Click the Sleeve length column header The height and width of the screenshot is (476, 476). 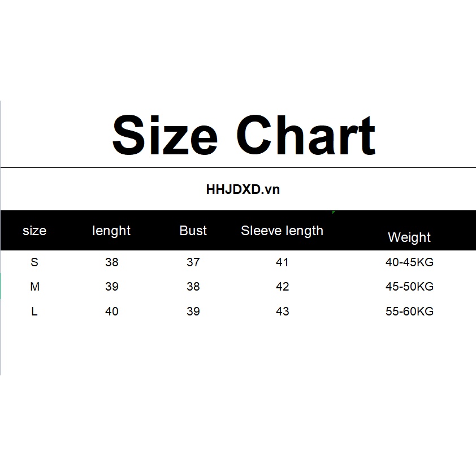click(x=282, y=231)
